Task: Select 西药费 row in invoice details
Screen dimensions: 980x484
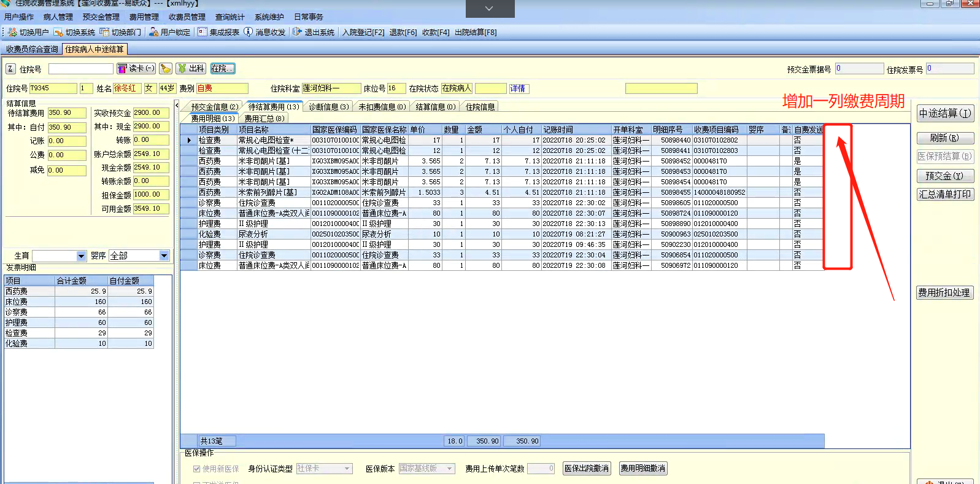Action: 79,291
